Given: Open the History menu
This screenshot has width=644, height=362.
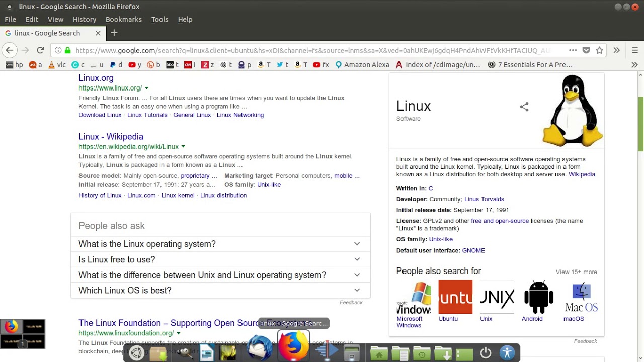Looking at the screenshot, I should 85,19.
